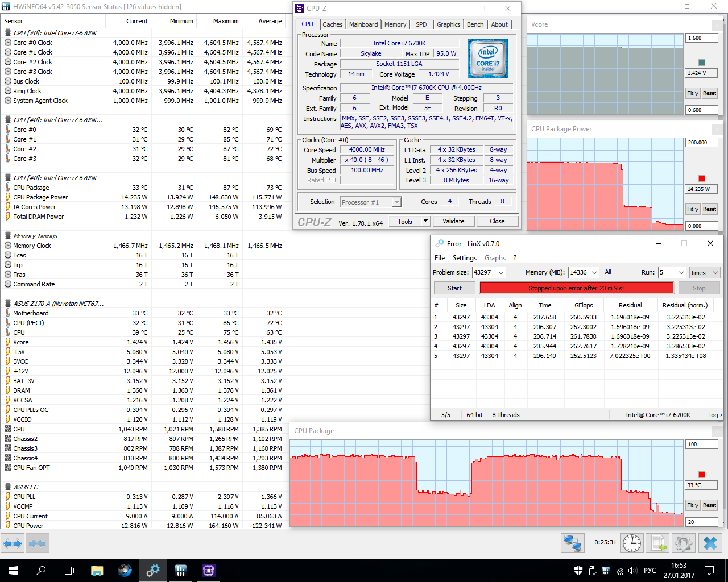728x582 pixels.
Task: Open the SPD tab in CPU-Z
Action: coord(421,24)
